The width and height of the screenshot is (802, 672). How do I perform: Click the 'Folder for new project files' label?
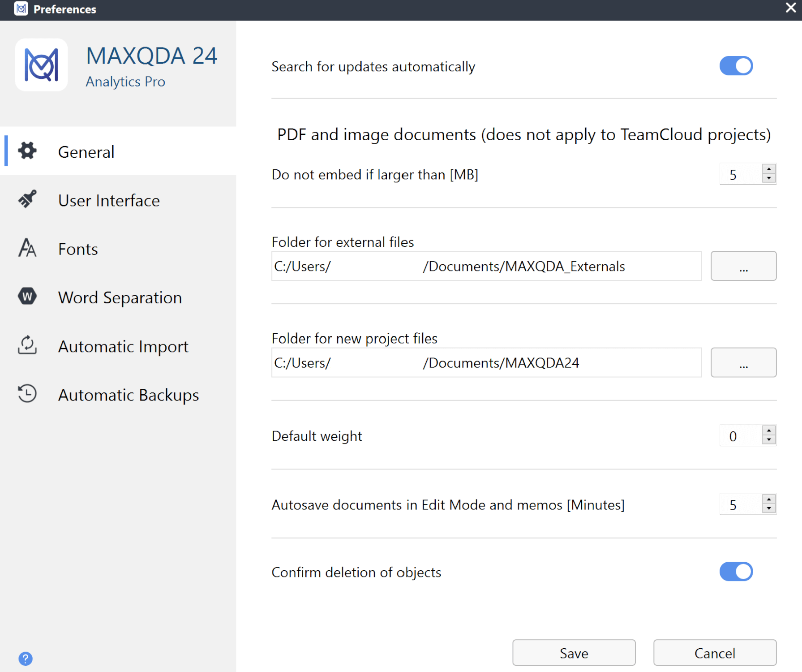point(354,338)
